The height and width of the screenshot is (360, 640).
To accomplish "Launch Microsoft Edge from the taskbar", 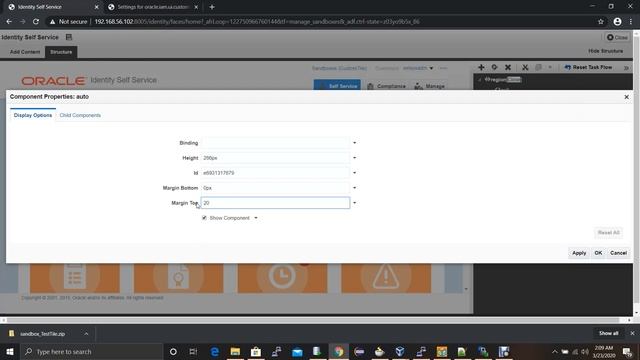I will pyautogui.click(x=215, y=352).
